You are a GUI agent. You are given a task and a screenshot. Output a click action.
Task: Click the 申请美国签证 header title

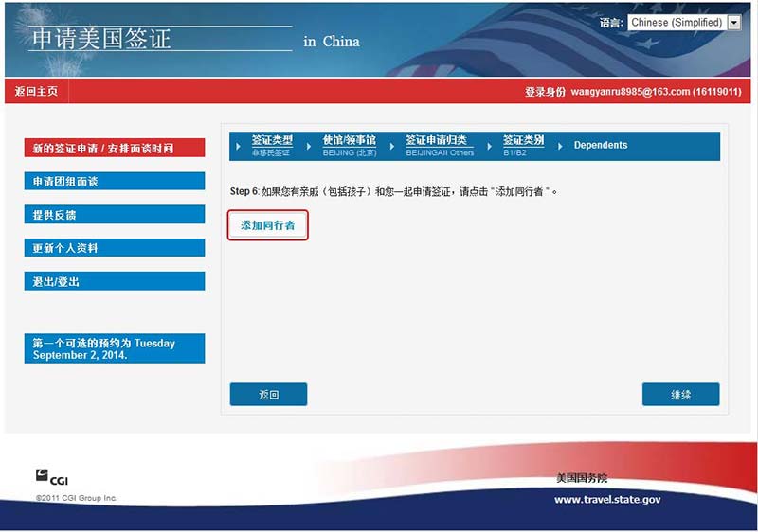pyautogui.click(x=101, y=39)
